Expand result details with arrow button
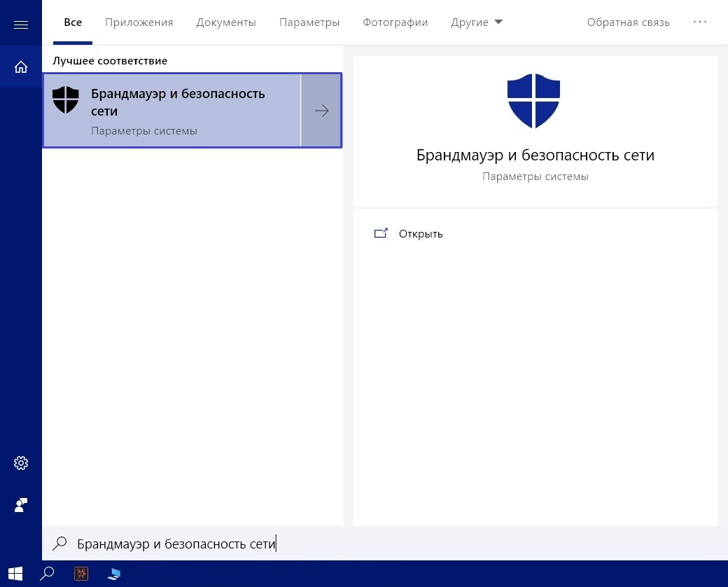This screenshot has width=728, height=587. pos(321,111)
